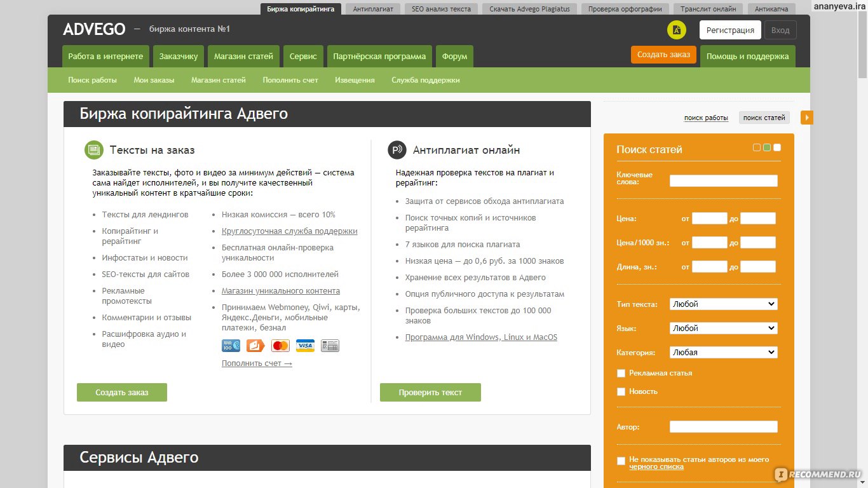Select the поиск статей search tab

click(764, 118)
